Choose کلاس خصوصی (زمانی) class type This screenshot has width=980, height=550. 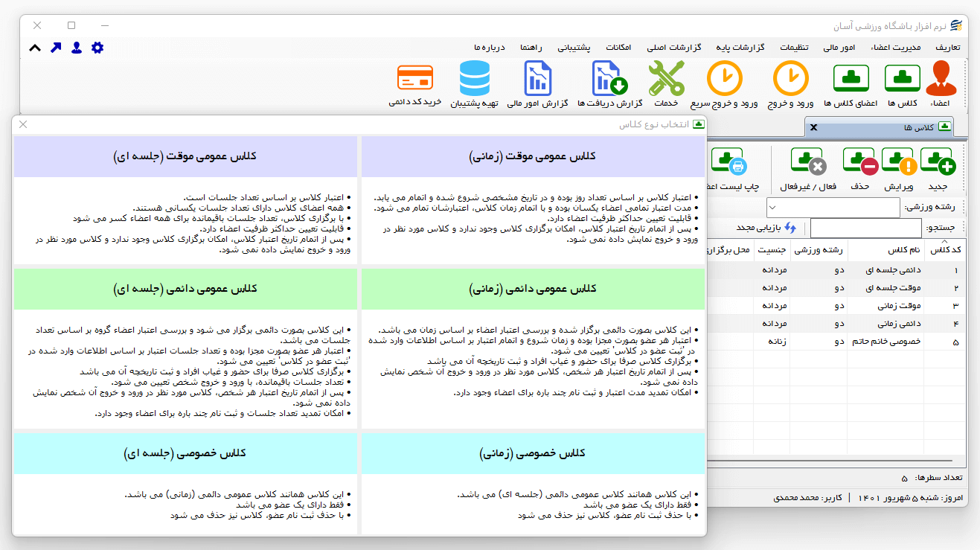point(532,453)
